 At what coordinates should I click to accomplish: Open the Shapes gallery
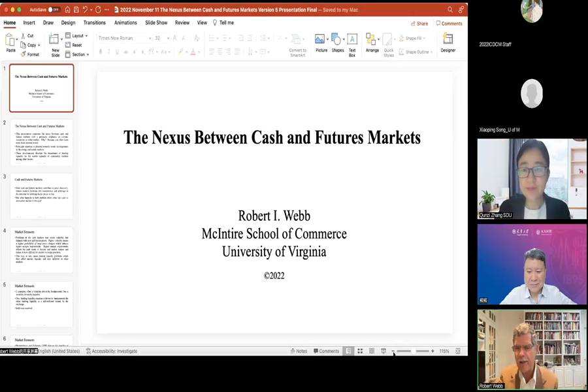click(337, 42)
